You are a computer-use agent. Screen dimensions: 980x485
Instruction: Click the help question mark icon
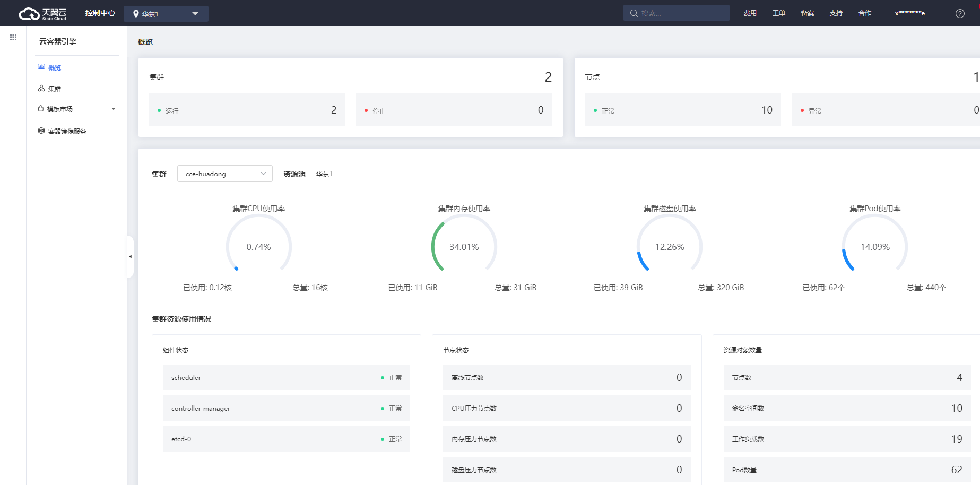click(x=960, y=13)
